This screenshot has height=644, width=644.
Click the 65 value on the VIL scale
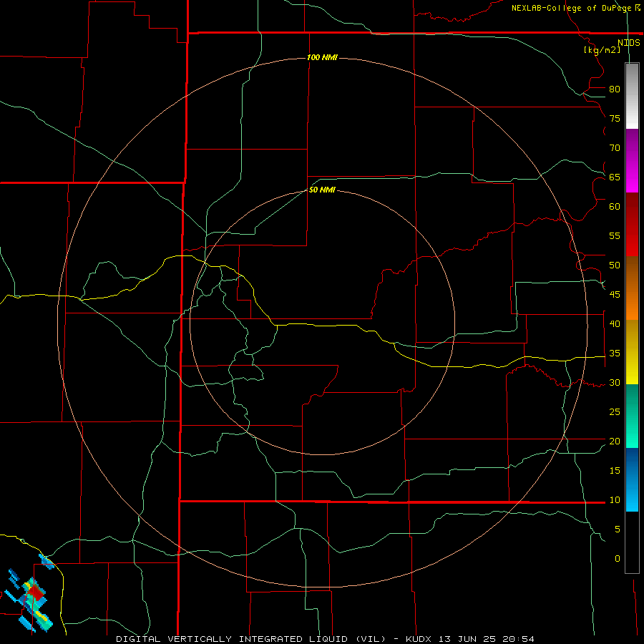tap(615, 177)
